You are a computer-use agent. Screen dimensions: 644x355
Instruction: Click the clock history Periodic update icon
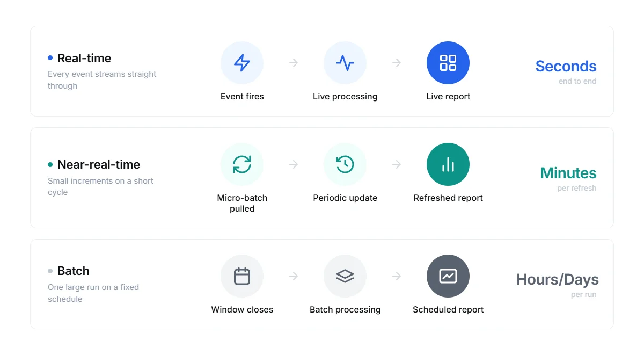click(345, 164)
